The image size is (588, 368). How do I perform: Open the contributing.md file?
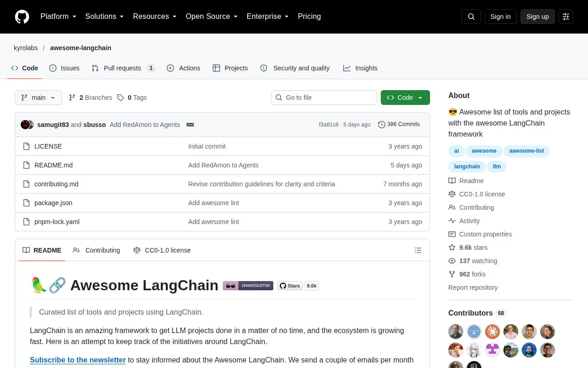pos(57,184)
